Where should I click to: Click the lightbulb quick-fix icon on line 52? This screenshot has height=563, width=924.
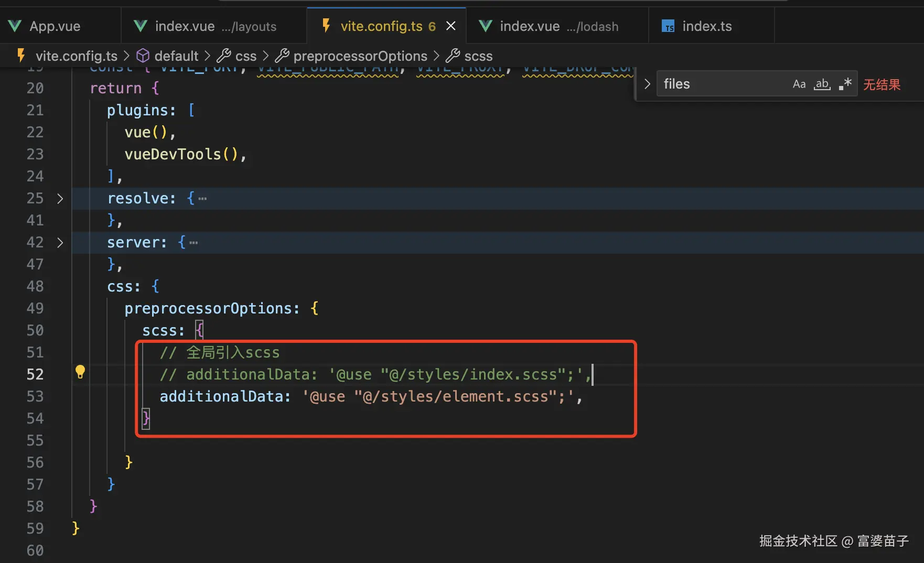80,372
